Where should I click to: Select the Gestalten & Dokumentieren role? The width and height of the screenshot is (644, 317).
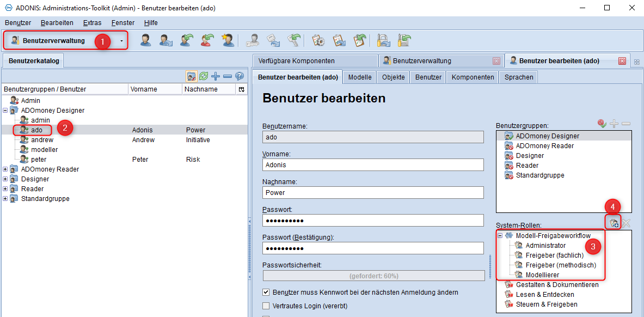point(557,284)
